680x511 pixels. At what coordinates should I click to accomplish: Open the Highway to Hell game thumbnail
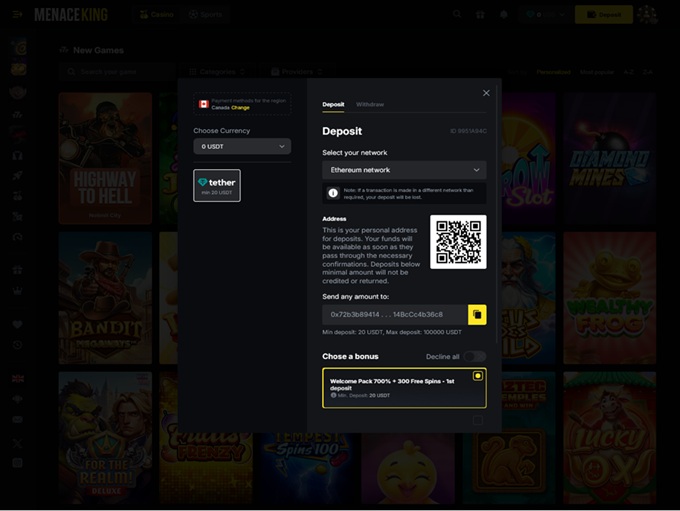click(x=105, y=158)
